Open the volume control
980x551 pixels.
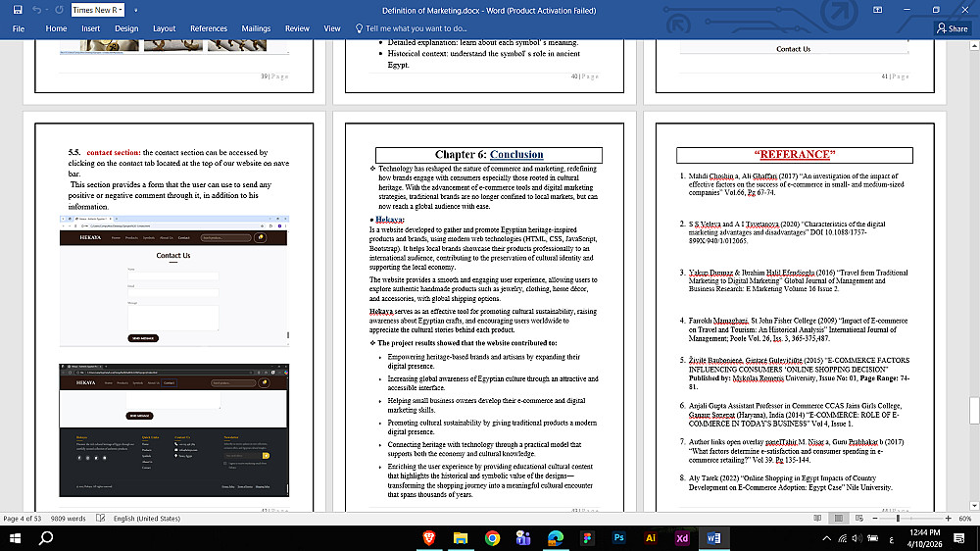[x=857, y=538]
